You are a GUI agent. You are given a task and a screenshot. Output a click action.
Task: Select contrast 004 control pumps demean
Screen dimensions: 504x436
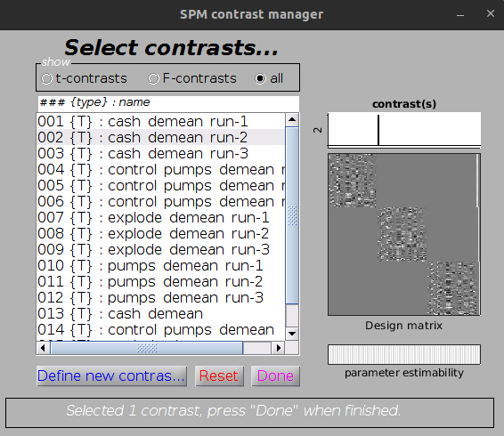coord(160,170)
